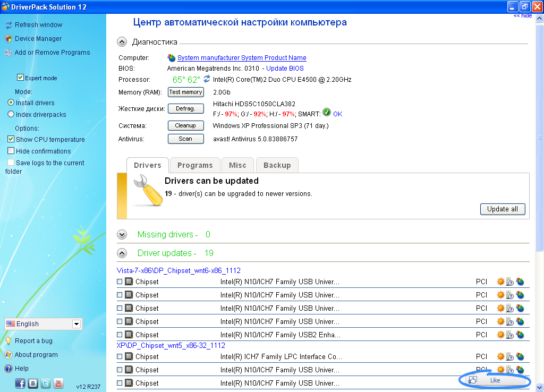Click the Update all button
Viewport: 544px width, 392px height.
point(503,209)
